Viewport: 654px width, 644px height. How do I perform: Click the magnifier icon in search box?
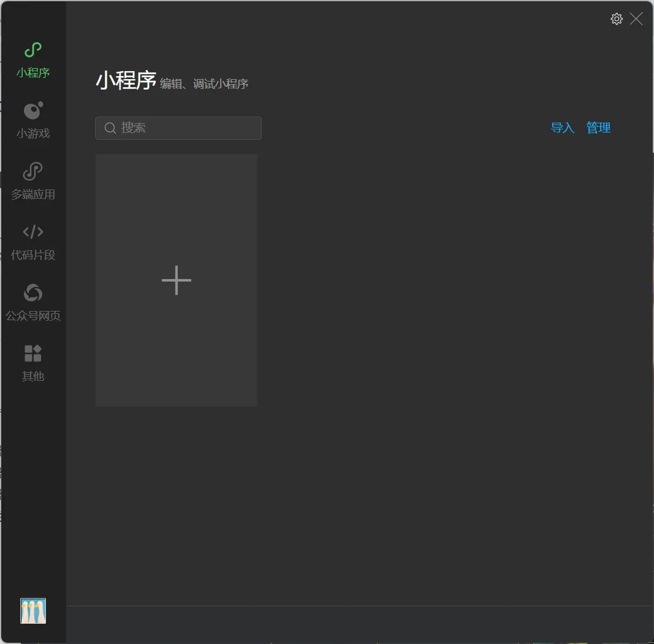110,128
